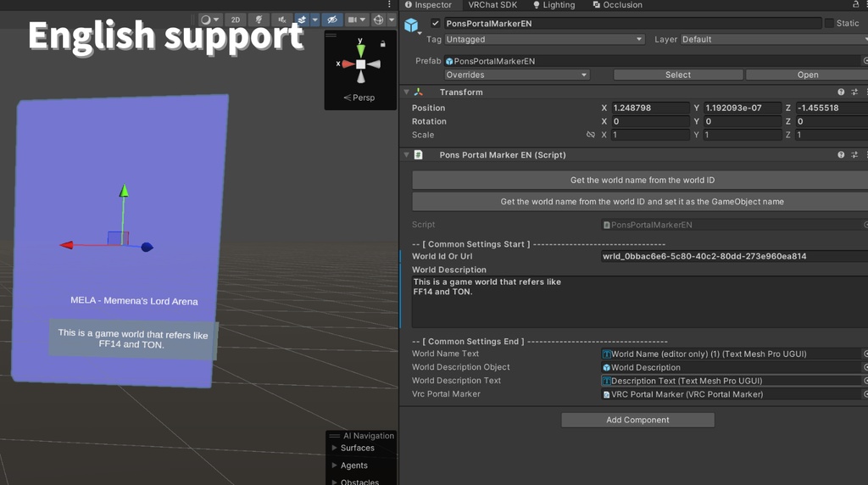This screenshot has height=485, width=868.
Task: Click Position Y field 1.192093e-07
Action: (742, 108)
